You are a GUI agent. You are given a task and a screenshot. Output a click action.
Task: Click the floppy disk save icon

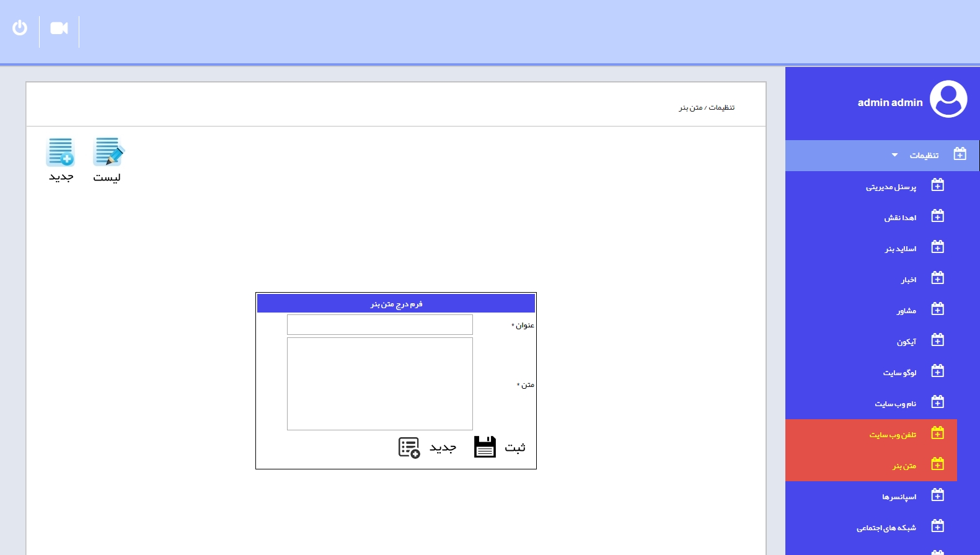pos(485,447)
